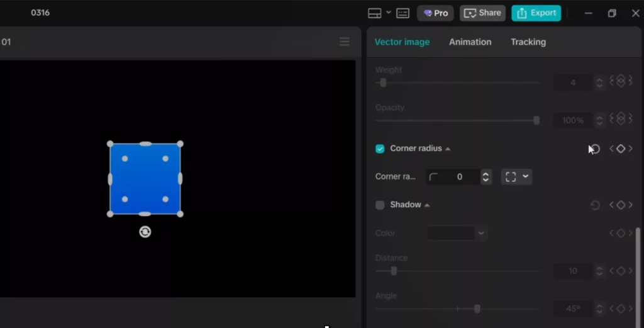
Task: Reset the Corner radius settings
Action: [x=595, y=149]
